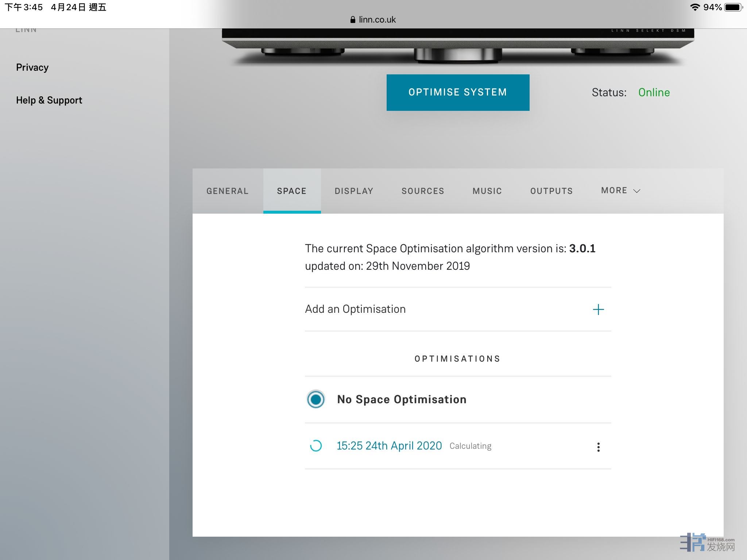Viewport: 747px width, 560px height.
Task: Open the Privacy link in sidebar
Action: [x=32, y=67]
